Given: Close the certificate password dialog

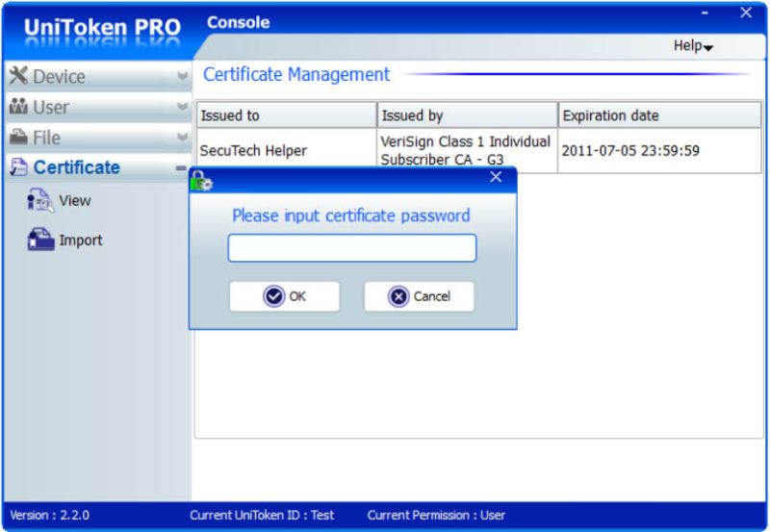Looking at the screenshot, I should 496,177.
